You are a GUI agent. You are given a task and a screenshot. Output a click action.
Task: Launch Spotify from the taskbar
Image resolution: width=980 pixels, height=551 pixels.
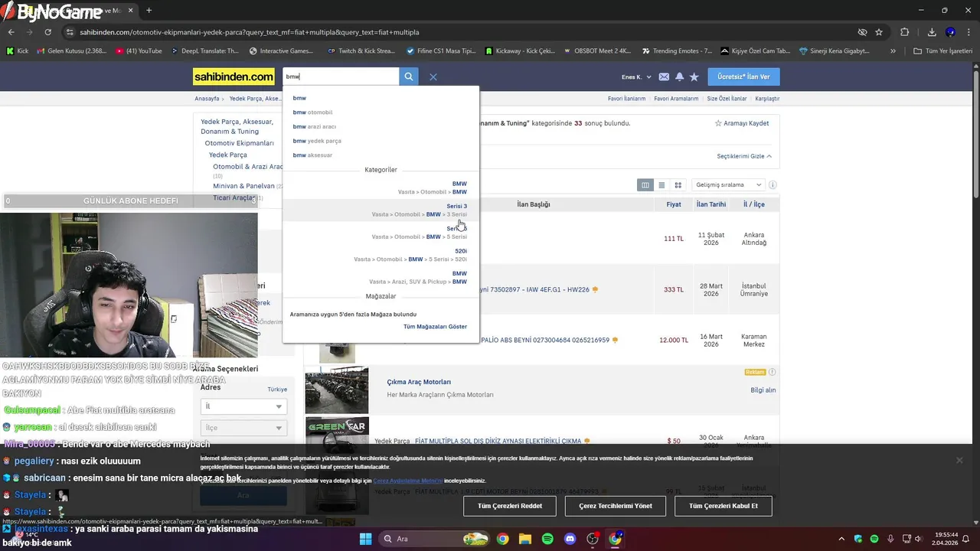[547, 539]
